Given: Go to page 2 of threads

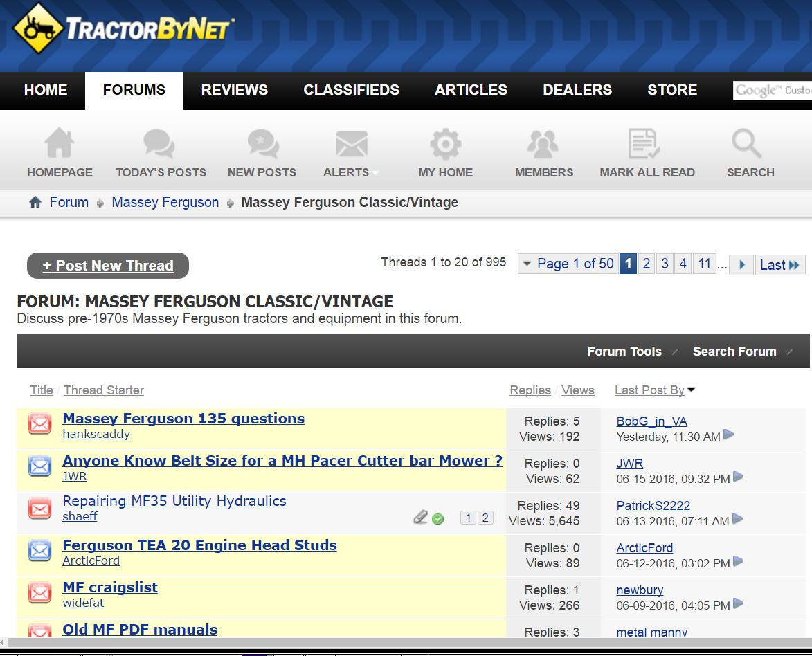Looking at the screenshot, I should click(647, 264).
